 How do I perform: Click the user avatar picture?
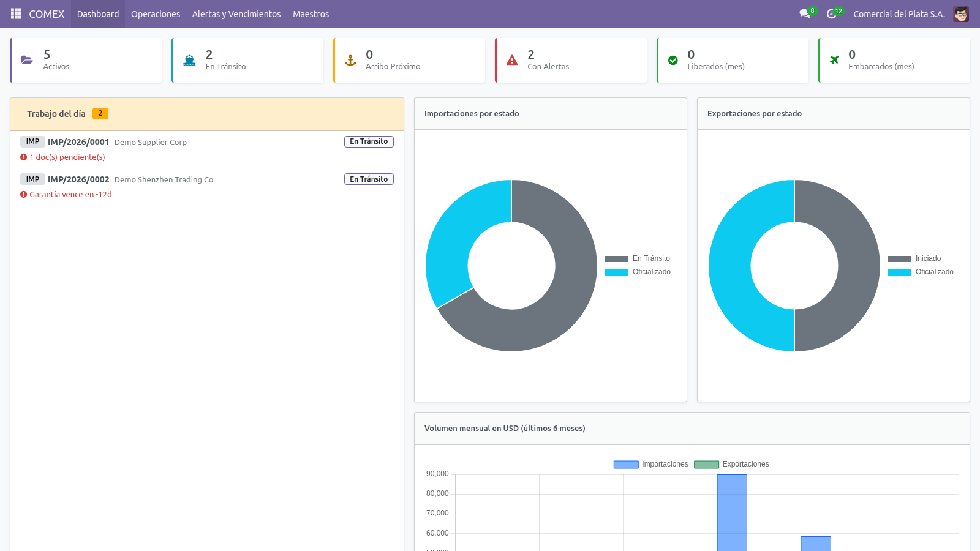coord(961,13)
